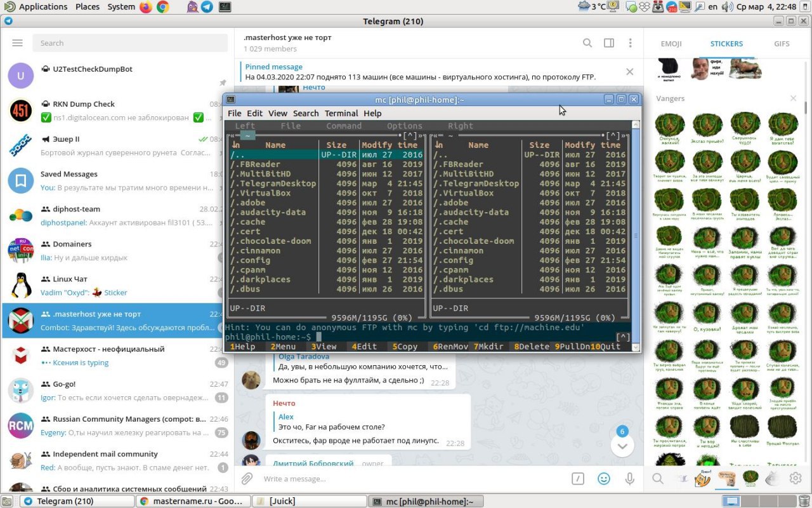Image resolution: width=812 pixels, height=508 pixels.
Task: Open RKN Dump Check chat
Action: pyautogui.click(x=117, y=110)
